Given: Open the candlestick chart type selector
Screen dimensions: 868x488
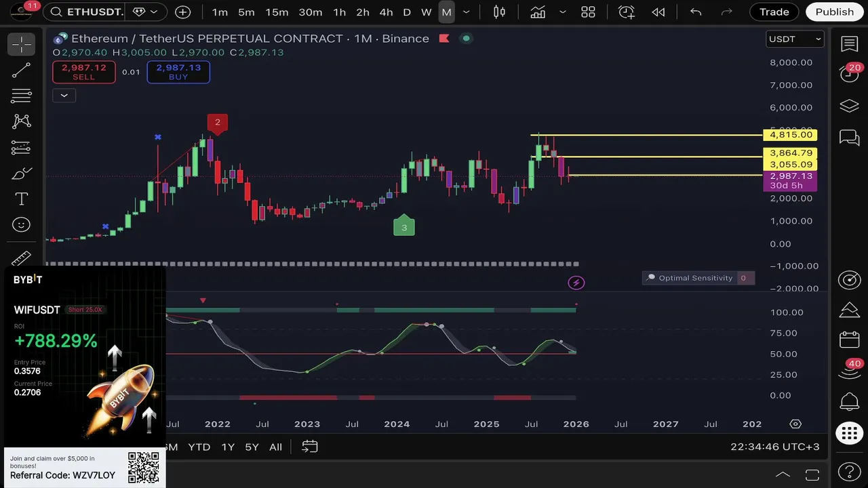Looking at the screenshot, I should (500, 12).
